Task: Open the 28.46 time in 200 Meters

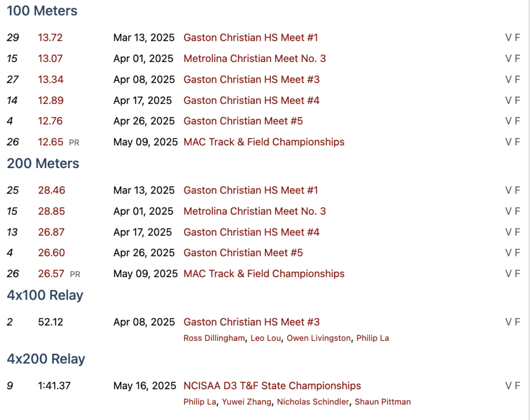Action: coord(51,190)
